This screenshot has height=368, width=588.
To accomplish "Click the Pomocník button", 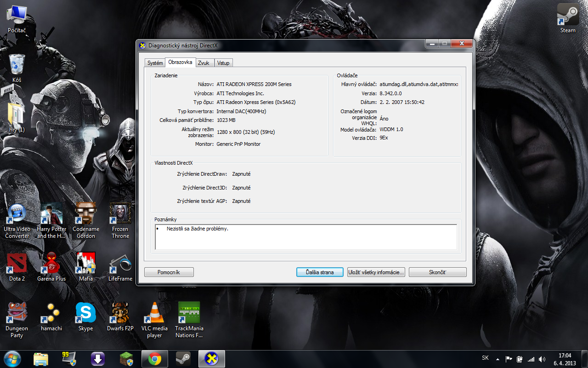I will click(169, 272).
